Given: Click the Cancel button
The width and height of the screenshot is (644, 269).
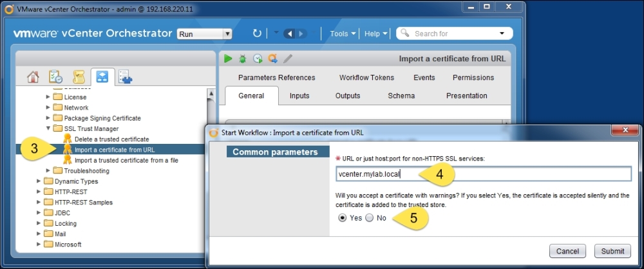Looking at the screenshot, I should 567,251.
